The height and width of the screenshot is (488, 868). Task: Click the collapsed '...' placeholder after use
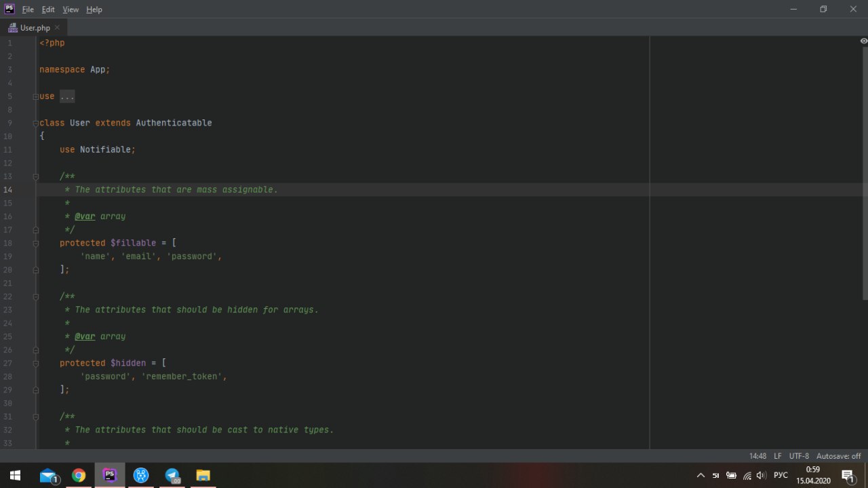tap(67, 96)
